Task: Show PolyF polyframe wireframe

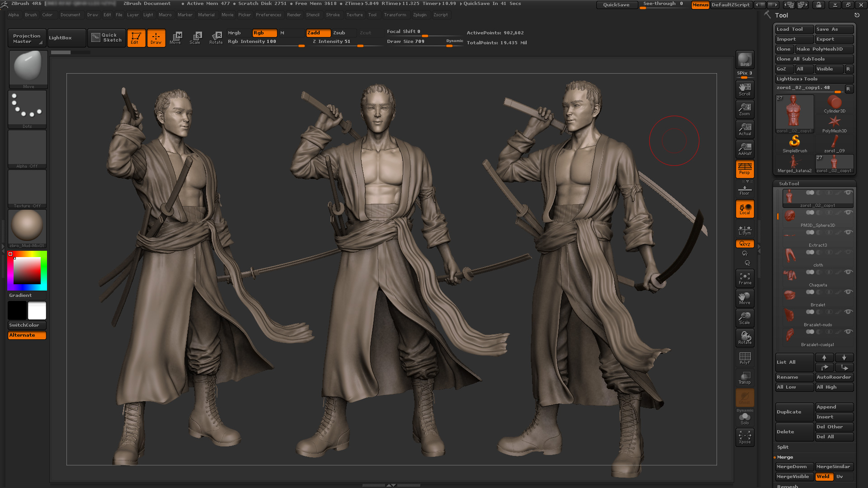Action: click(x=745, y=358)
